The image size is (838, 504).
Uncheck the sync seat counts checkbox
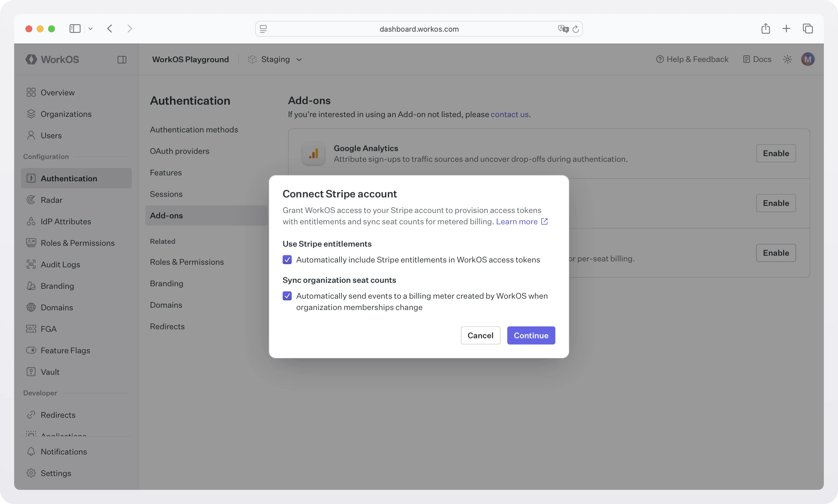point(287,296)
